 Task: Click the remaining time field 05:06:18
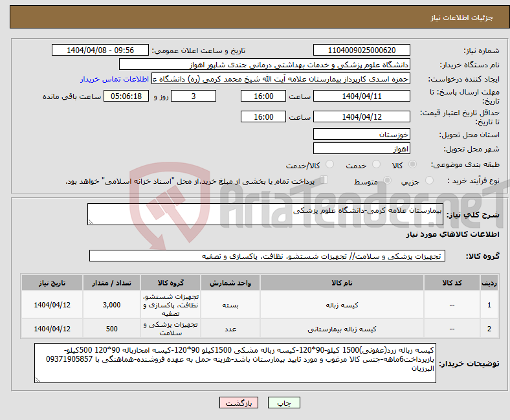[126, 96]
